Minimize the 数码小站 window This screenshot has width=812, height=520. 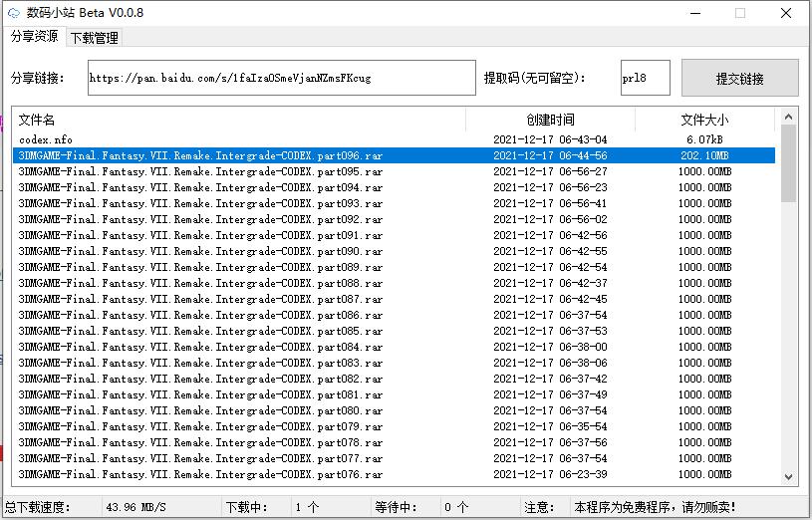coord(694,13)
